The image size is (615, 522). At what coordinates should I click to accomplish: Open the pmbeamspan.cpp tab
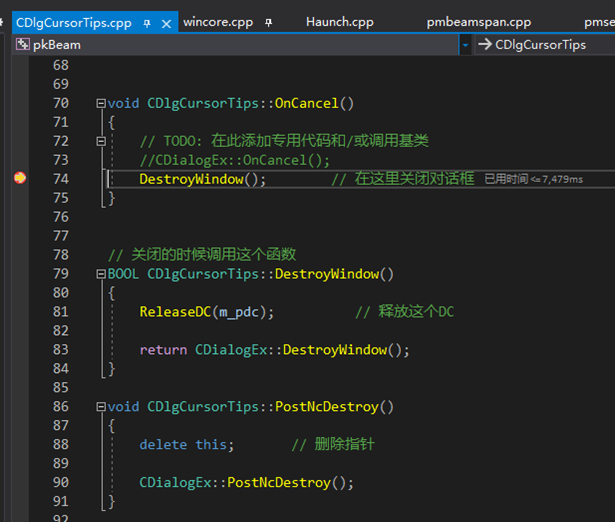478,22
